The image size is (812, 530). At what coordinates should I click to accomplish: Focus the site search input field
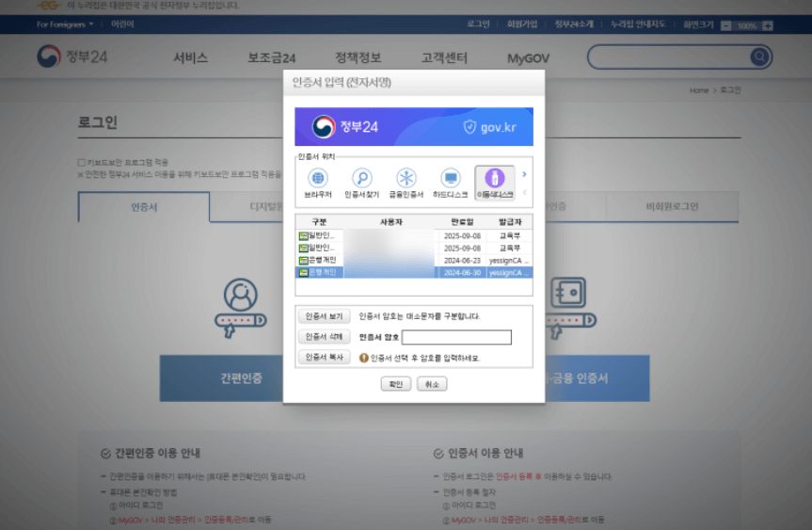(x=670, y=56)
